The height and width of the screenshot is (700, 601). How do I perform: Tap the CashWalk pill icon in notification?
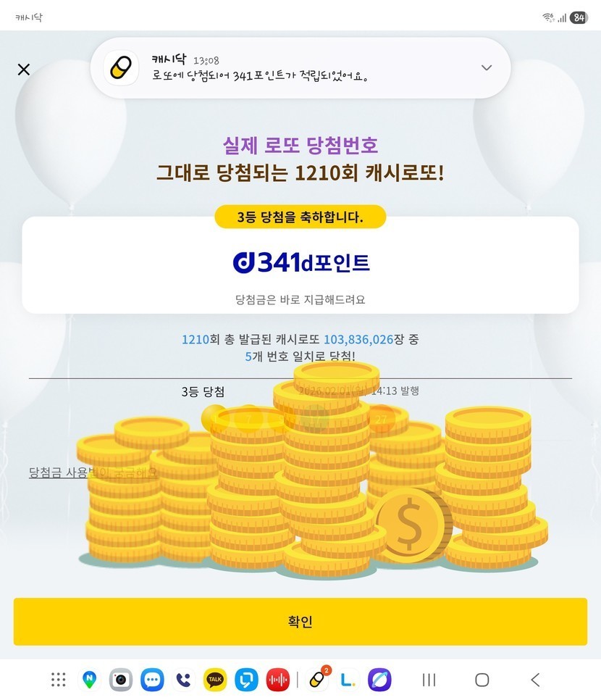[x=121, y=68]
